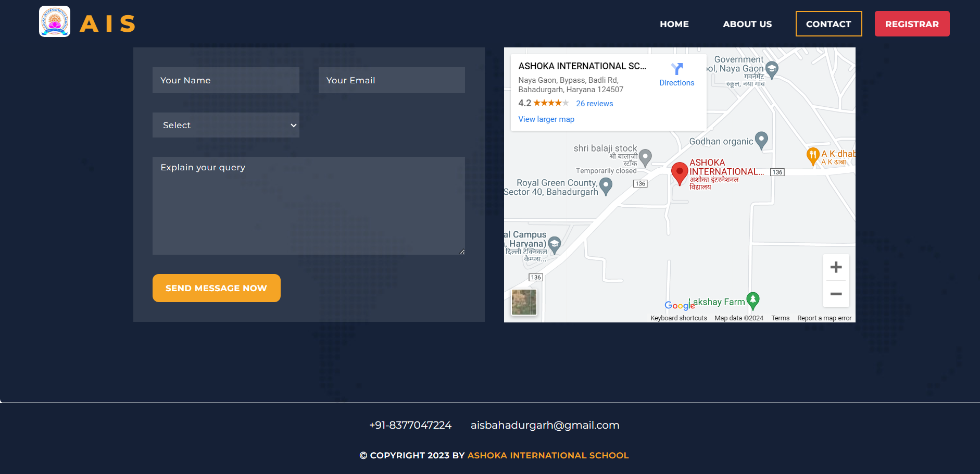Viewport: 980px width, 474px height.
Task: Open the 26 reviews link
Action: pos(594,104)
